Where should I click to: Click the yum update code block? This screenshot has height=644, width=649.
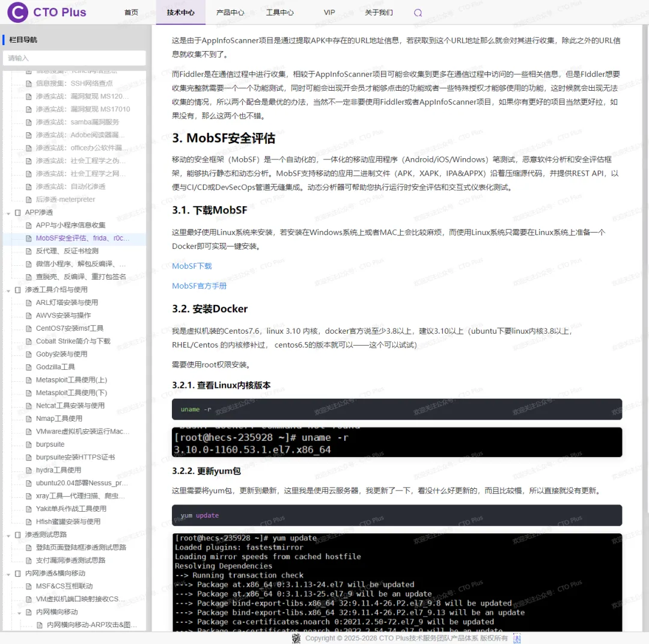point(397,515)
